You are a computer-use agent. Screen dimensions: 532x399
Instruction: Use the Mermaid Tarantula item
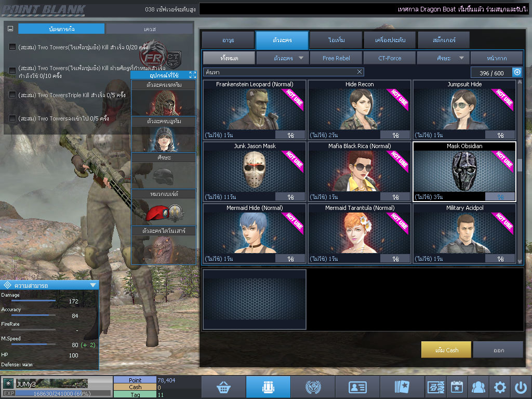point(395,259)
